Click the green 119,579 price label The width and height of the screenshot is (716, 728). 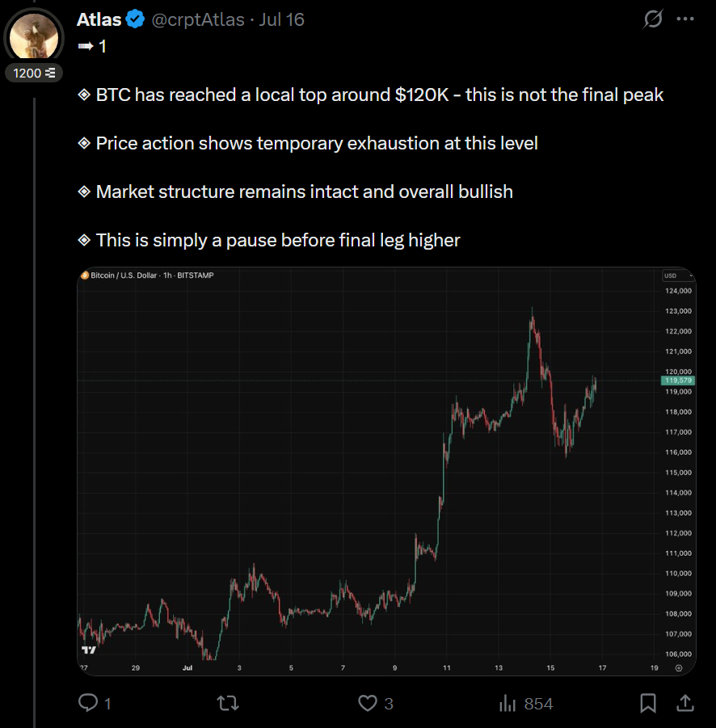click(x=676, y=380)
